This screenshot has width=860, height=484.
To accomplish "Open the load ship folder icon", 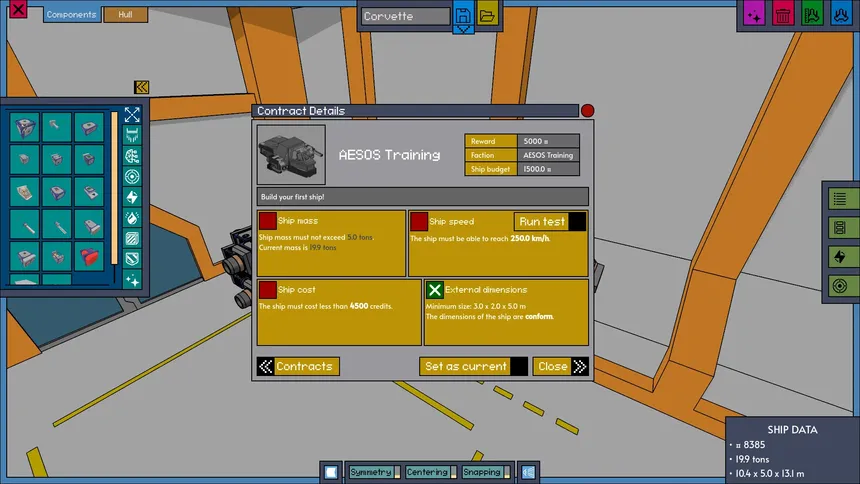I will click(487, 15).
